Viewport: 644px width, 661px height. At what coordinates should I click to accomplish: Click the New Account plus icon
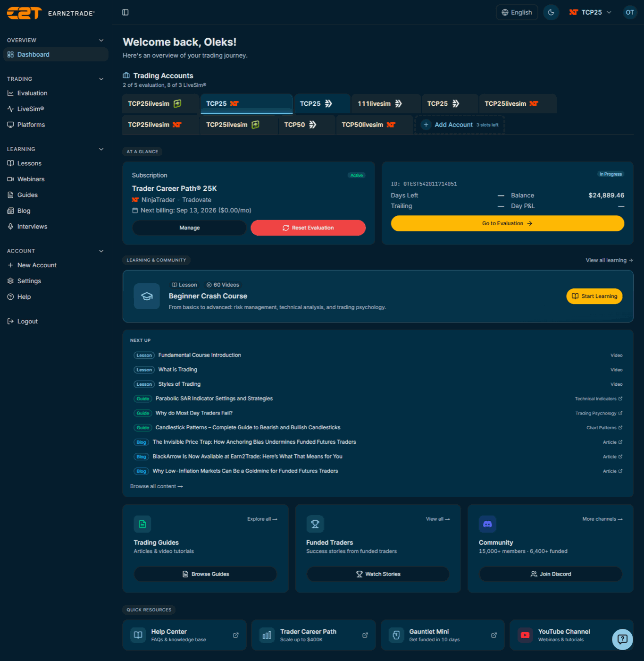click(10, 265)
